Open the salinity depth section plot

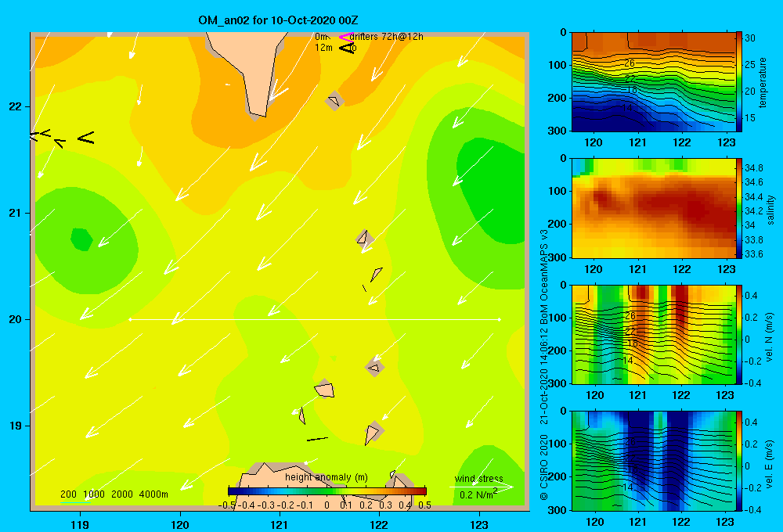click(653, 208)
